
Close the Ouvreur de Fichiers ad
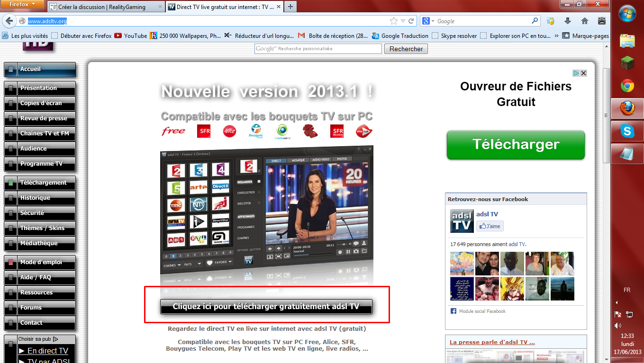584,73
